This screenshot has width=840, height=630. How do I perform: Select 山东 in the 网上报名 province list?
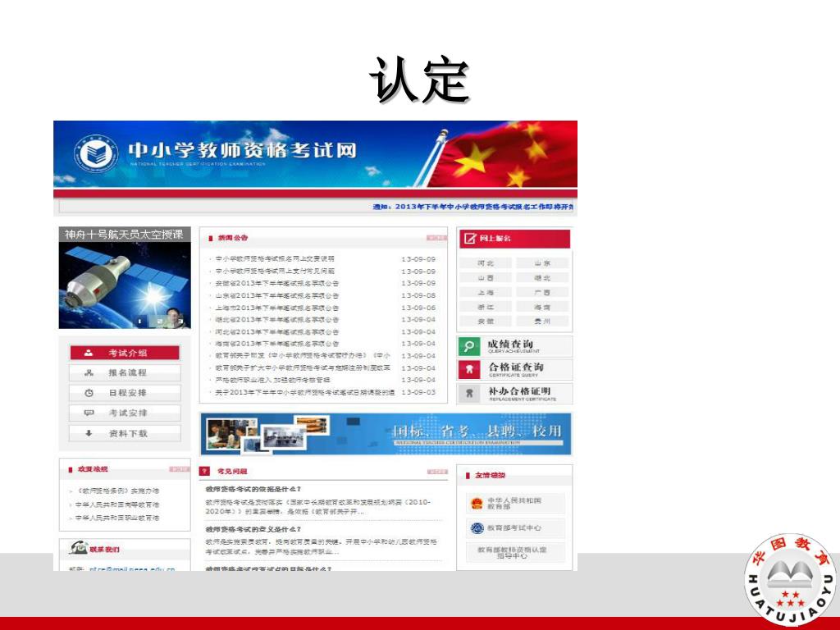pyautogui.click(x=542, y=263)
